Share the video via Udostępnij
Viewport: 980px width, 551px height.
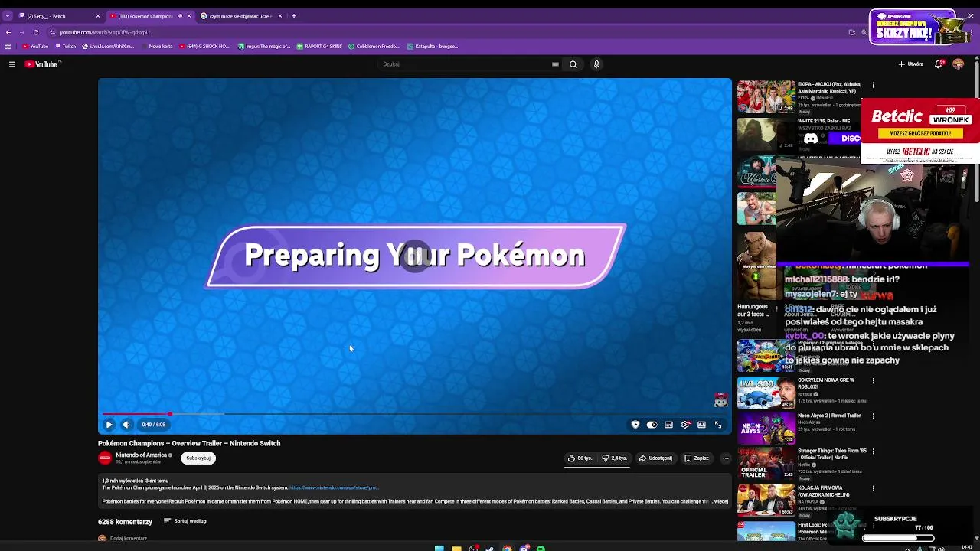[655, 458]
